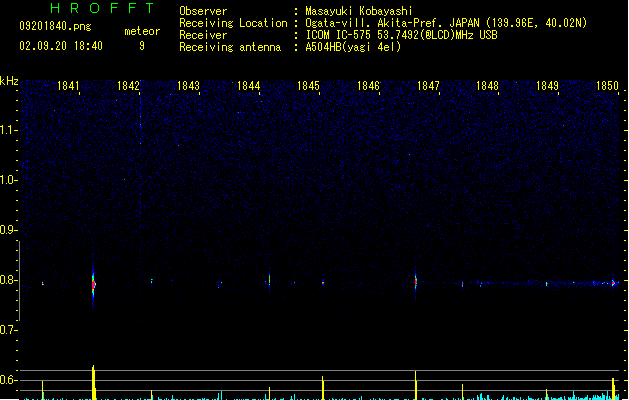Viewport: 629px width, 400px height.
Task: Click the HROFFT title text
Action: (102, 8)
